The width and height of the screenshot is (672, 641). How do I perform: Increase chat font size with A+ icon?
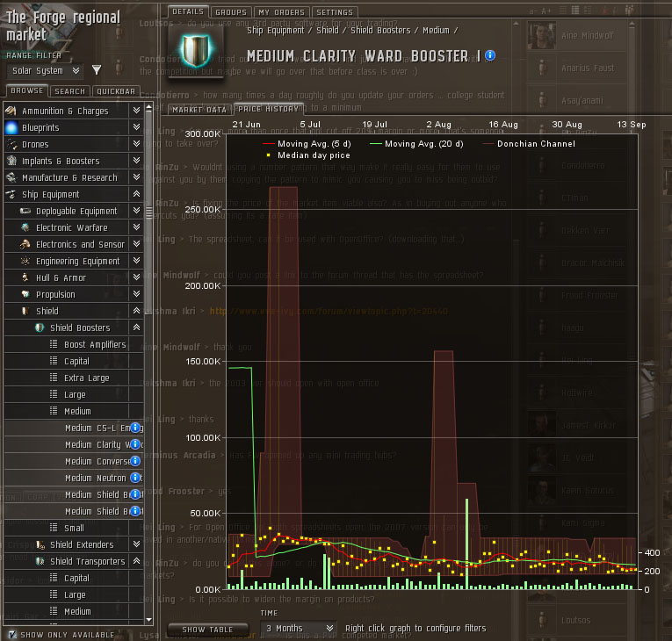click(546, 11)
